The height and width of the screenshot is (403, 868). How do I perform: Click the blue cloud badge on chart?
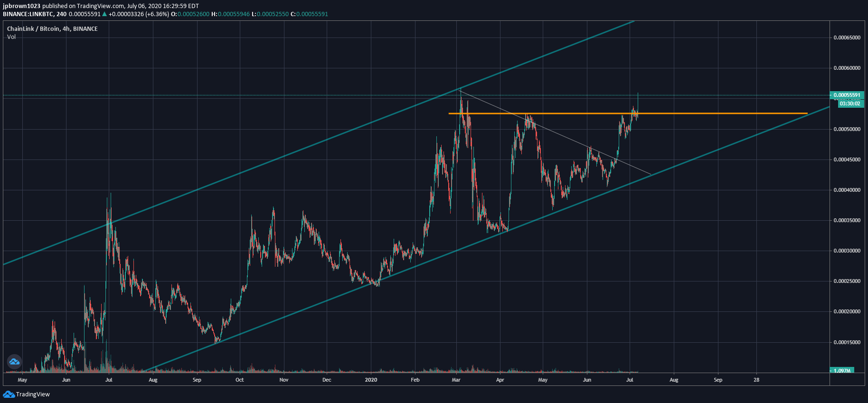point(14,362)
